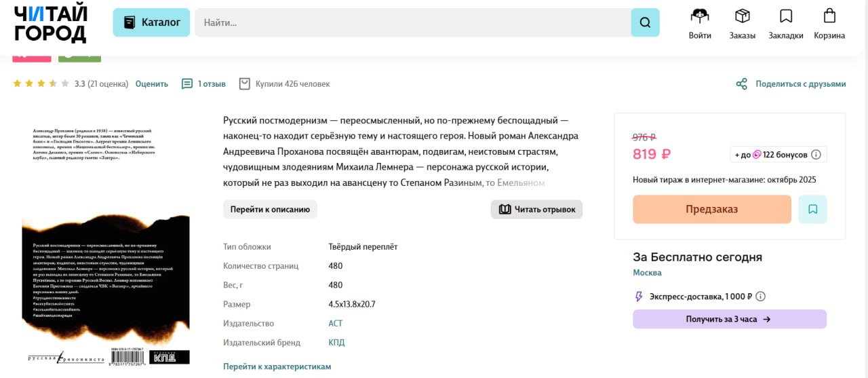
Task: Open the Корзина shopping cart icon
Action: 829,16
